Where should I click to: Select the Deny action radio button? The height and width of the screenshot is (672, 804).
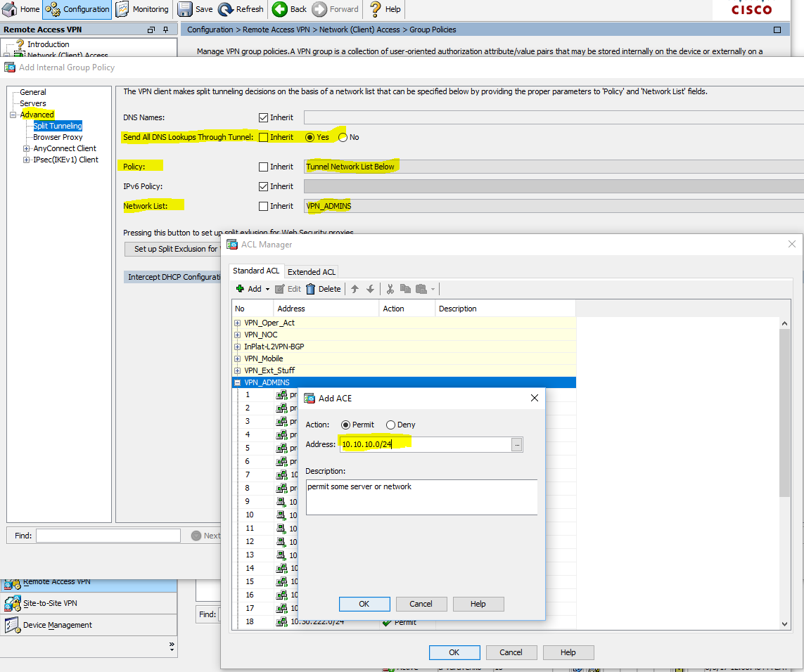[x=390, y=425]
